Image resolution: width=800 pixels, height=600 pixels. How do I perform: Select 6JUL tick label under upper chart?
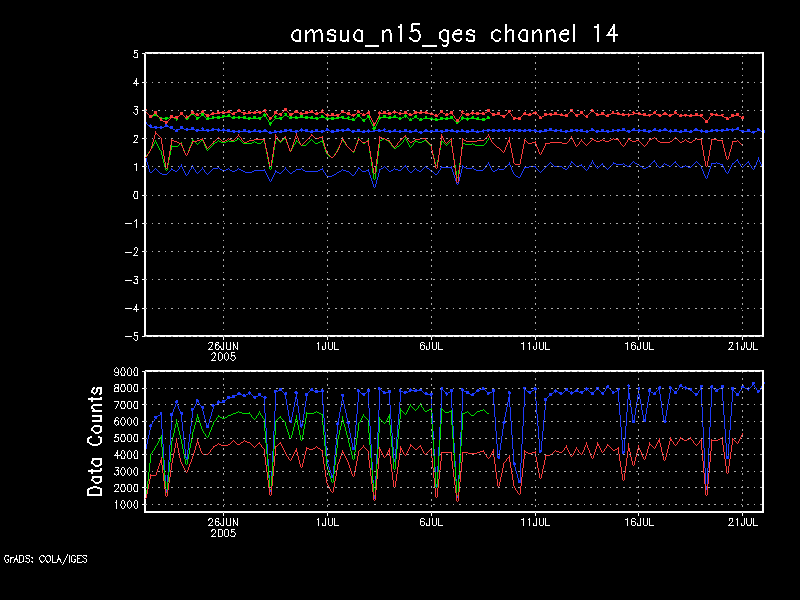430,346
